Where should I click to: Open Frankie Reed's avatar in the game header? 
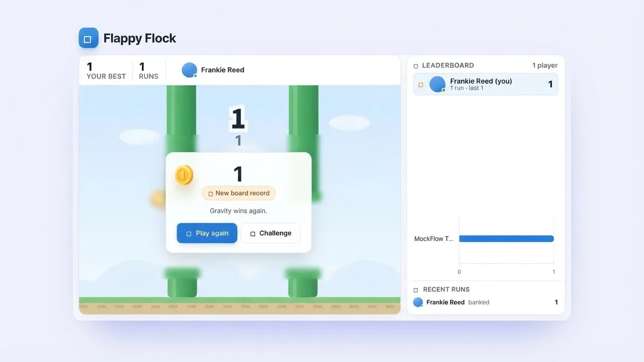coord(189,70)
